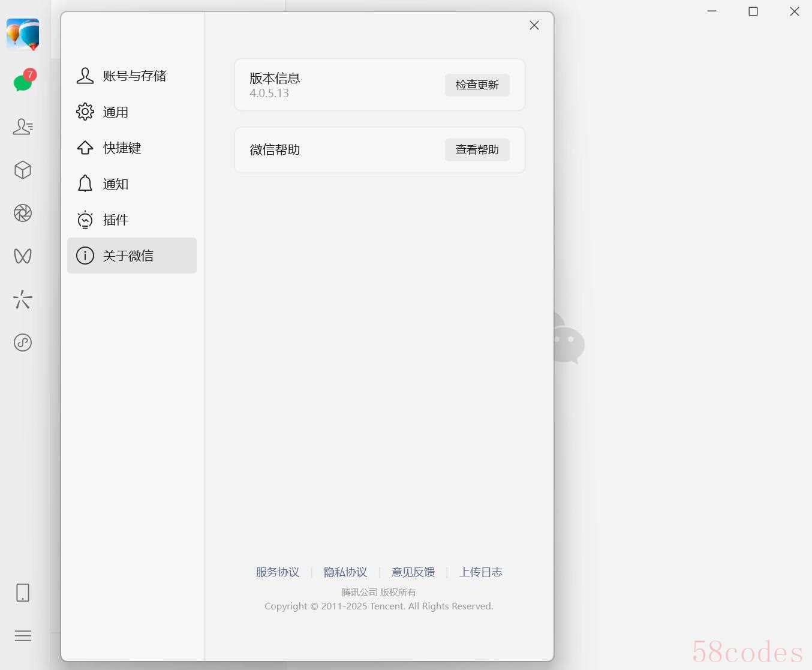Click the 查看帮助 button

(x=477, y=149)
